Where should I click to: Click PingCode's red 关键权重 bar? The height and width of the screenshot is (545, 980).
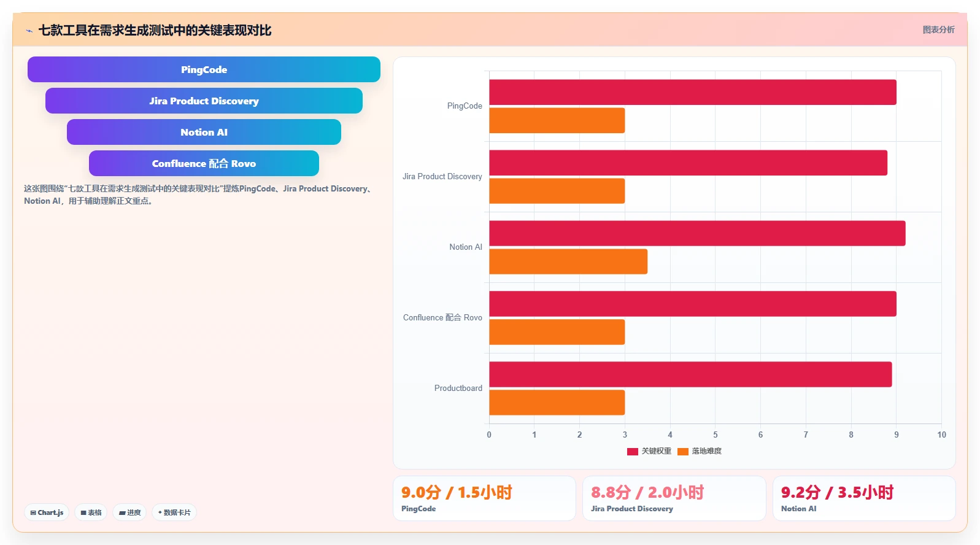(693, 92)
